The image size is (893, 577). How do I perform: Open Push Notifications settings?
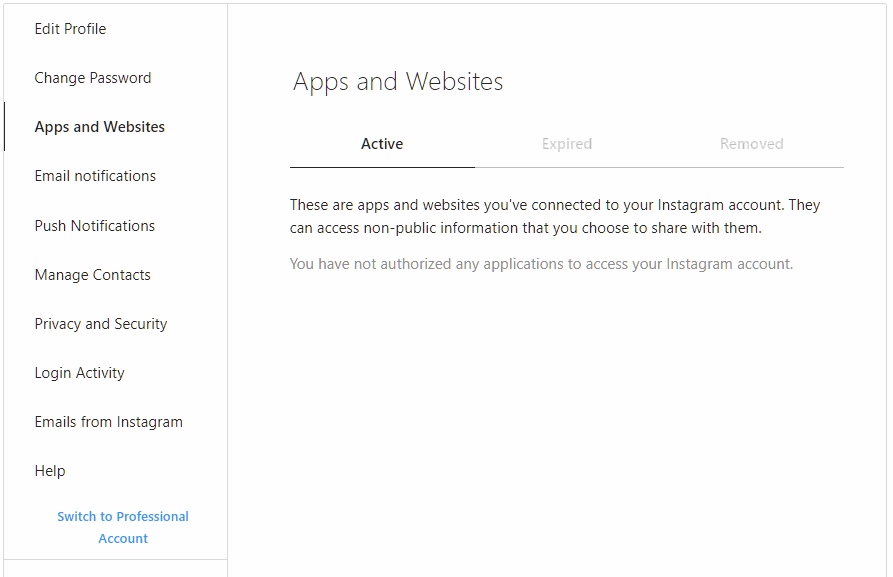pos(95,226)
